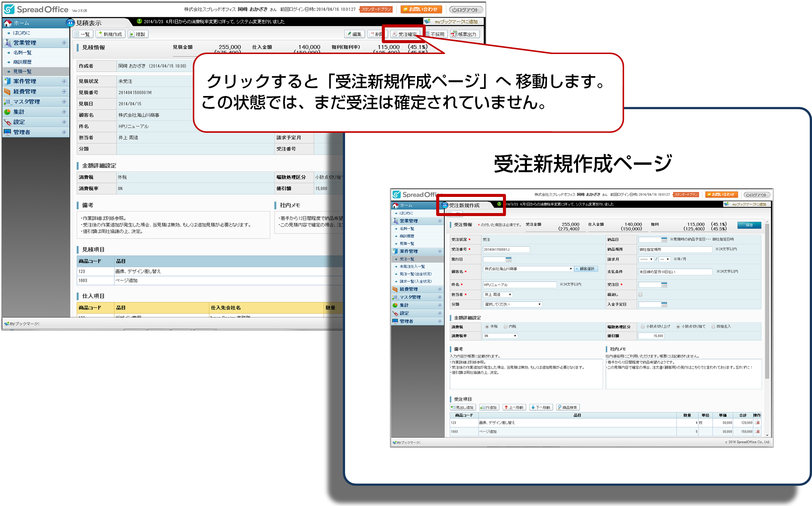This screenshot has height=506, width=812.
Task: Expand 案件管理 plus icon in 見積表示 sidebar
Action: [64, 81]
